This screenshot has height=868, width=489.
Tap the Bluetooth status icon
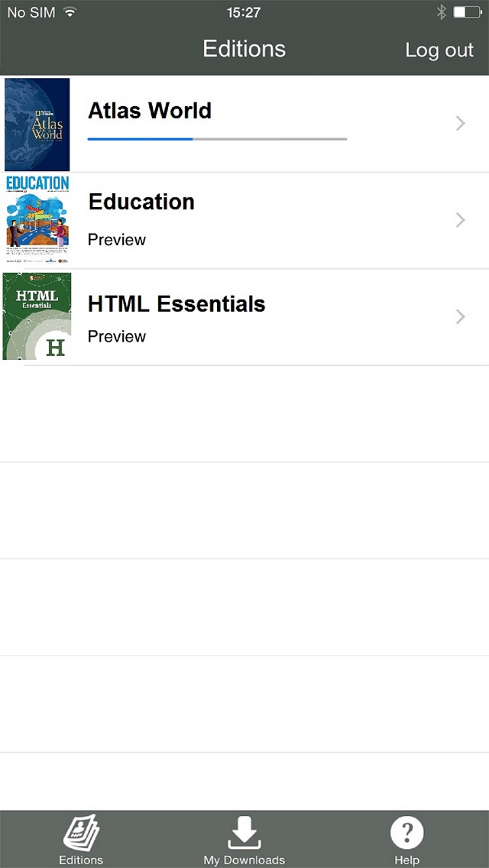442,12
